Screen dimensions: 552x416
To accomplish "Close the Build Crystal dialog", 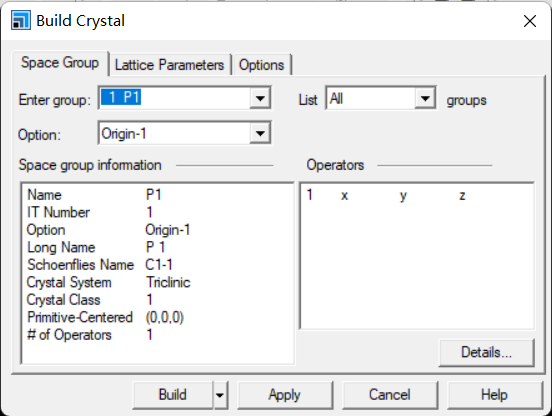I will point(529,21).
